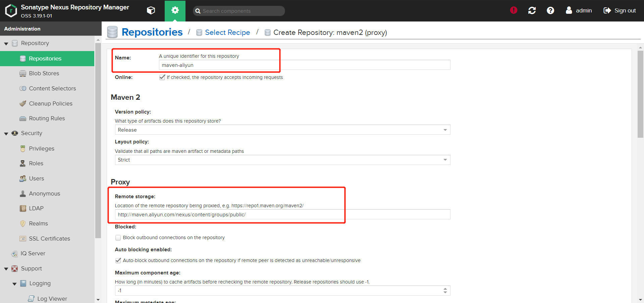Click the Refresh icon in the header
Image resolution: width=644 pixels, height=303 pixels.
pyautogui.click(x=532, y=10)
